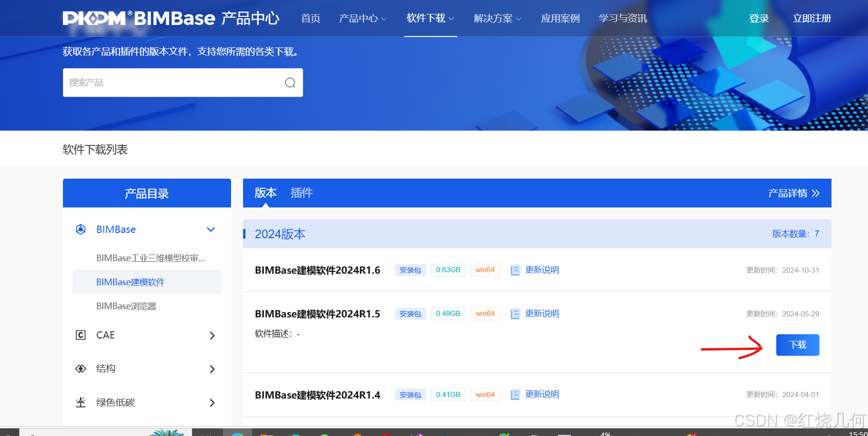The width and height of the screenshot is (868, 436).
Task: Click the 立即注册 link
Action: point(812,18)
